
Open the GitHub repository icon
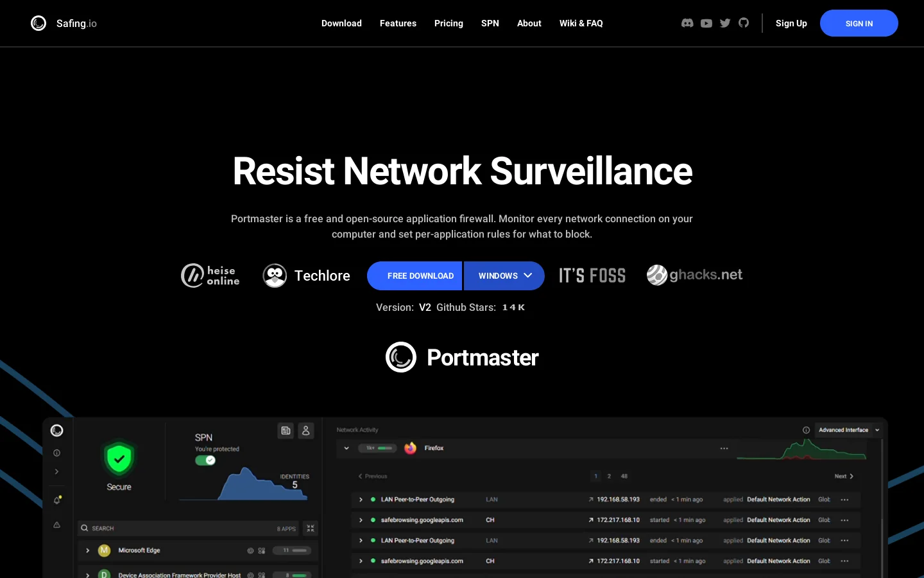pos(744,23)
